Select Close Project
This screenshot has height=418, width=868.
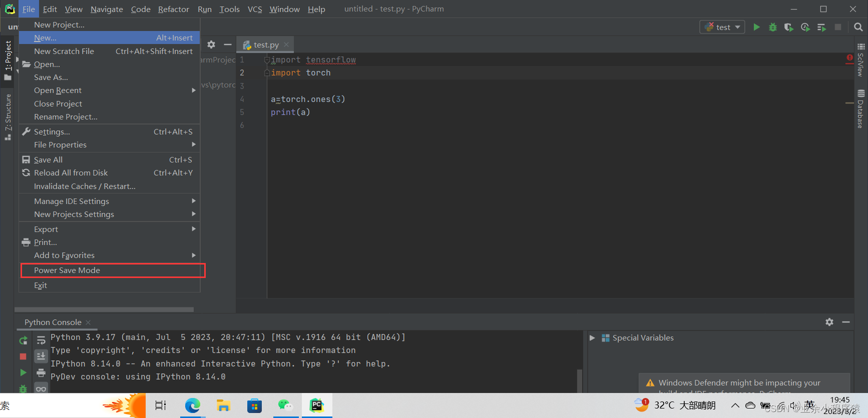click(x=109, y=104)
